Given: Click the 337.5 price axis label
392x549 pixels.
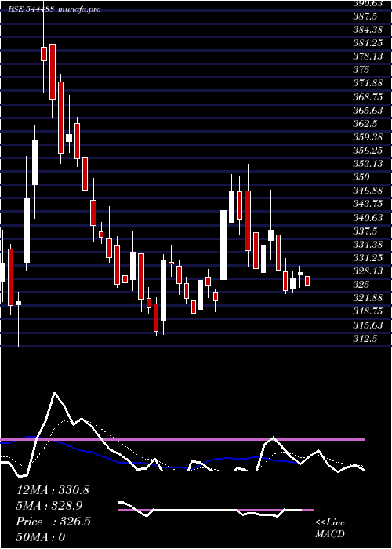Looking at the screenshot, I should [x=365, y=231].
